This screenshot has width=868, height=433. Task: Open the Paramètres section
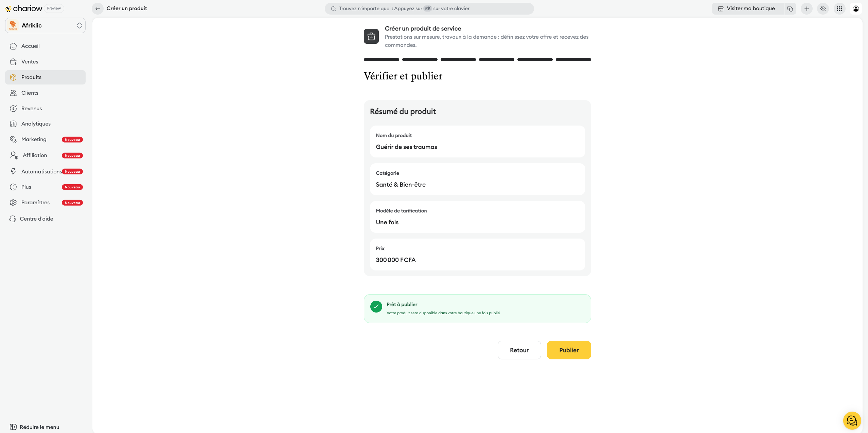pyautogui.click(x=35, y=203)
